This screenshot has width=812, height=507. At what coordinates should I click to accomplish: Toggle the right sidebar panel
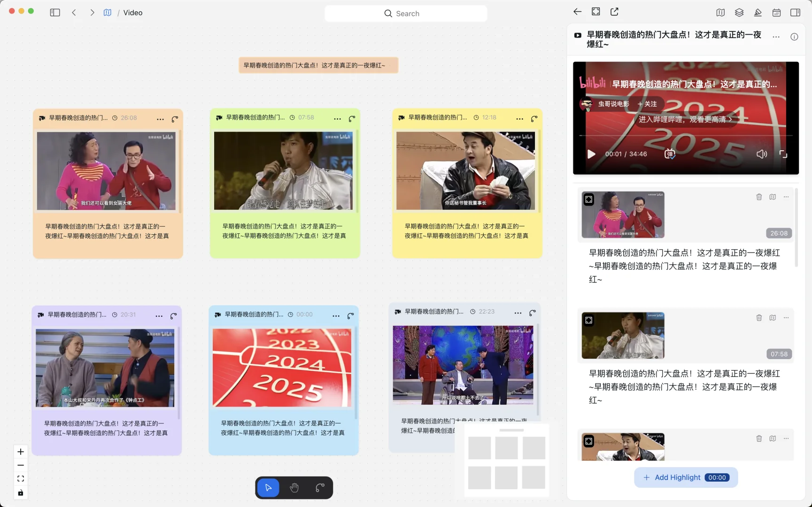(796, 13)
